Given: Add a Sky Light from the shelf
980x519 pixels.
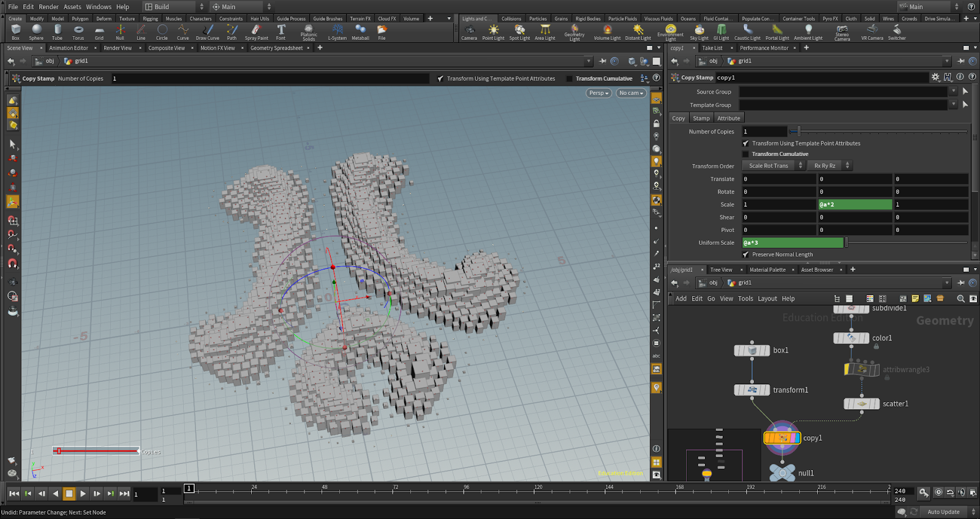Looking at the screenshot, I should [699, 32].
